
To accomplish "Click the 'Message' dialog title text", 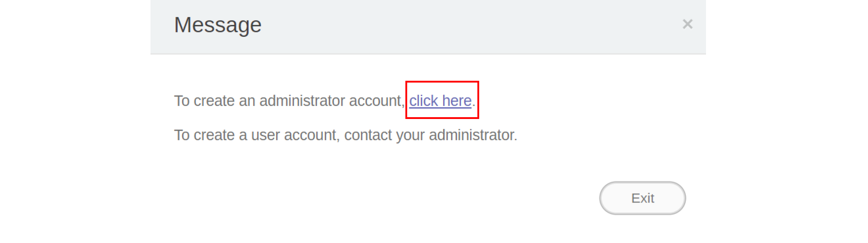I will click(x=217, y=25).
